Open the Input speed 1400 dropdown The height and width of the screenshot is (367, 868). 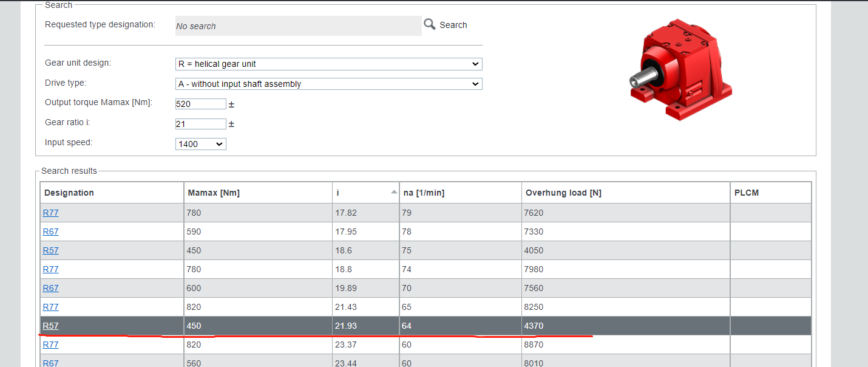coord(200,144)
